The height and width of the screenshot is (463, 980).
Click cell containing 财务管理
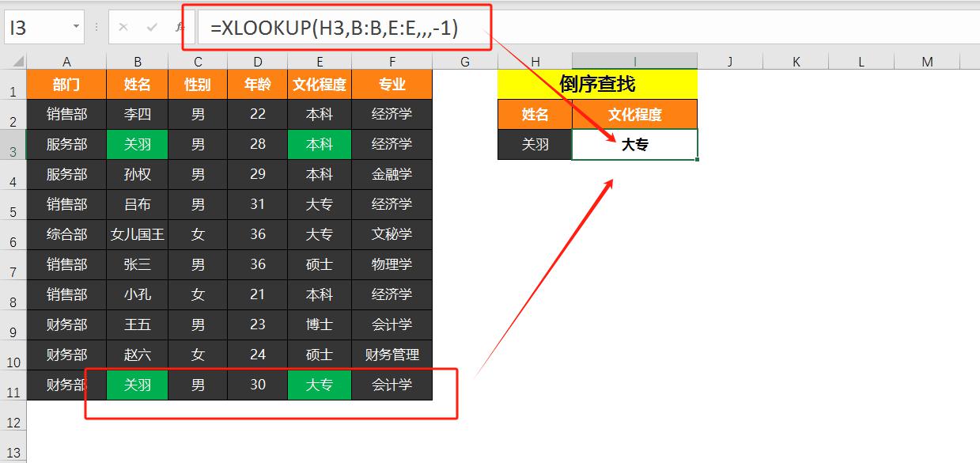click(x=392, y=355)
